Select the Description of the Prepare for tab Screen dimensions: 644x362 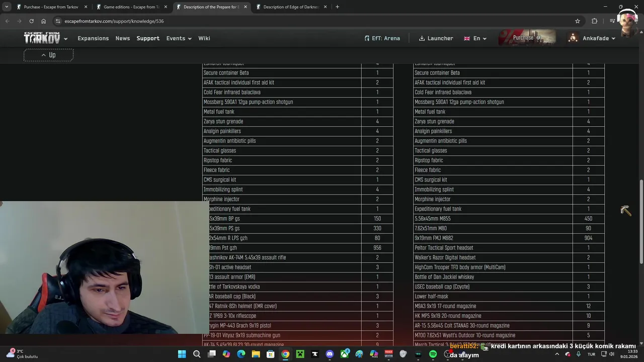pos(211,7)
